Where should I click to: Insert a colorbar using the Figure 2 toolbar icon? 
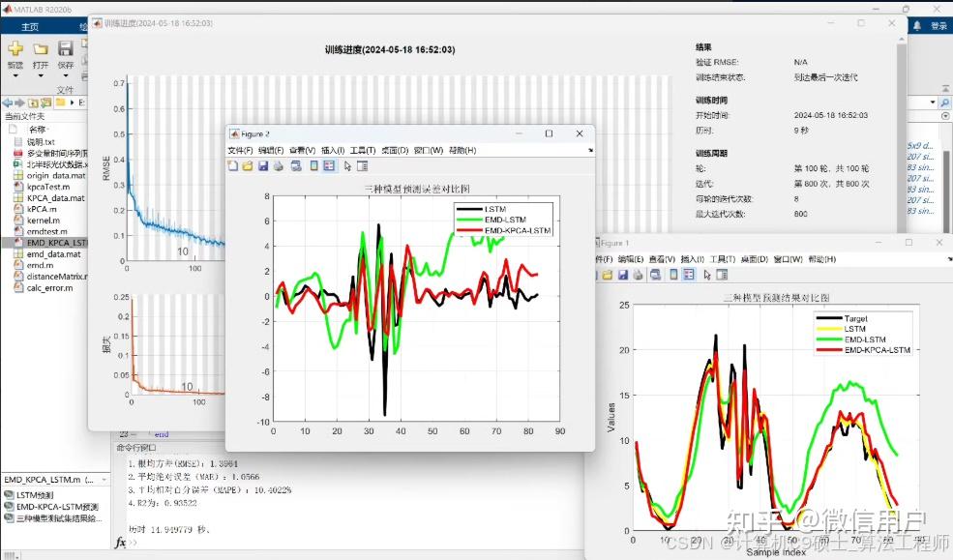tap(313, 165)
